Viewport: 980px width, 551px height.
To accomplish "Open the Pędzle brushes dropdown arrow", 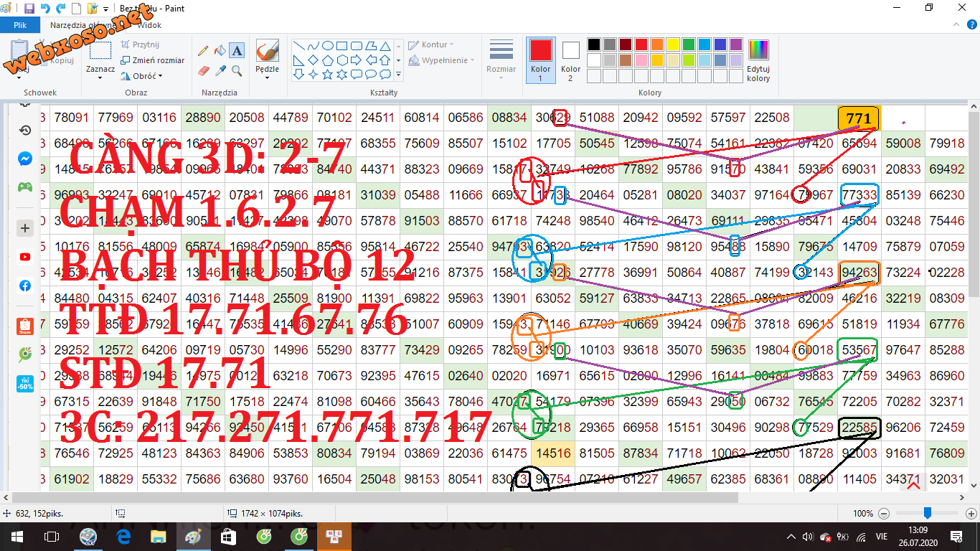I will point(268,78).
